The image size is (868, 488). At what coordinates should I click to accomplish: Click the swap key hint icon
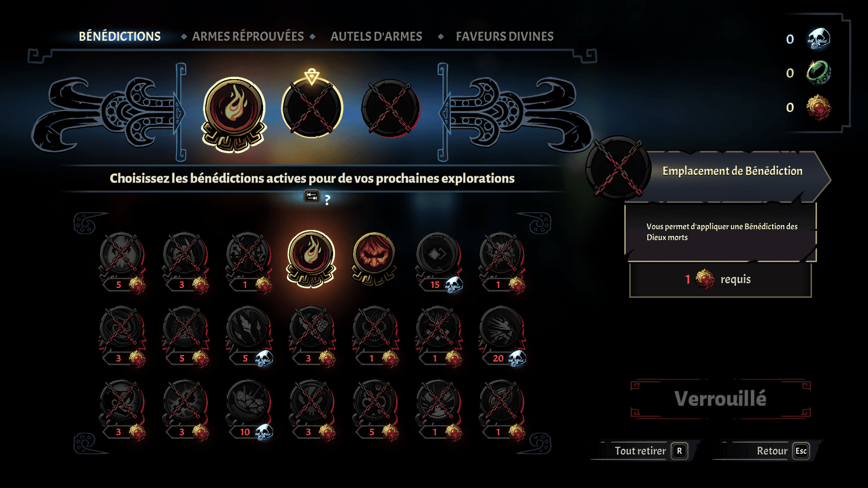click(312, 196)
